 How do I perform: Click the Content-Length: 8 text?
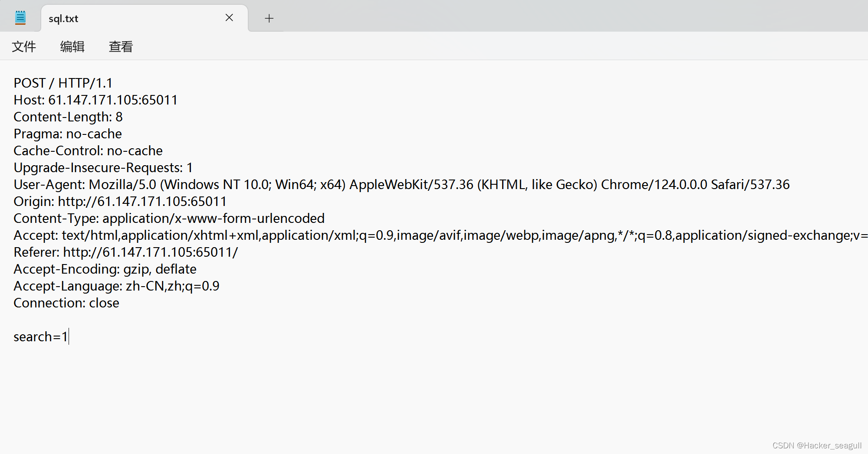[68, 117]
